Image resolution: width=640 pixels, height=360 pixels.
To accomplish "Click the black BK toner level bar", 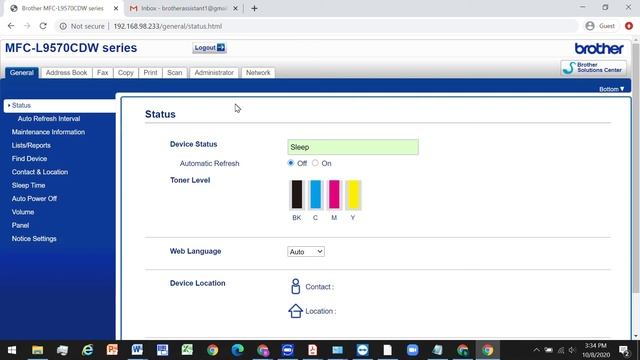I will (297, 195).
